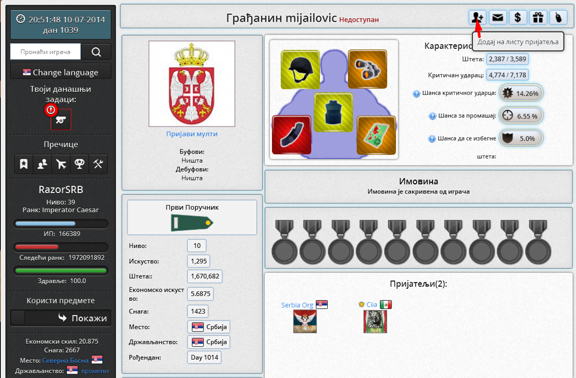Image resolution: width=576 pixels, height=378 pixels.
Task: Click the RazorSRB username
Action: click(61, 190)
